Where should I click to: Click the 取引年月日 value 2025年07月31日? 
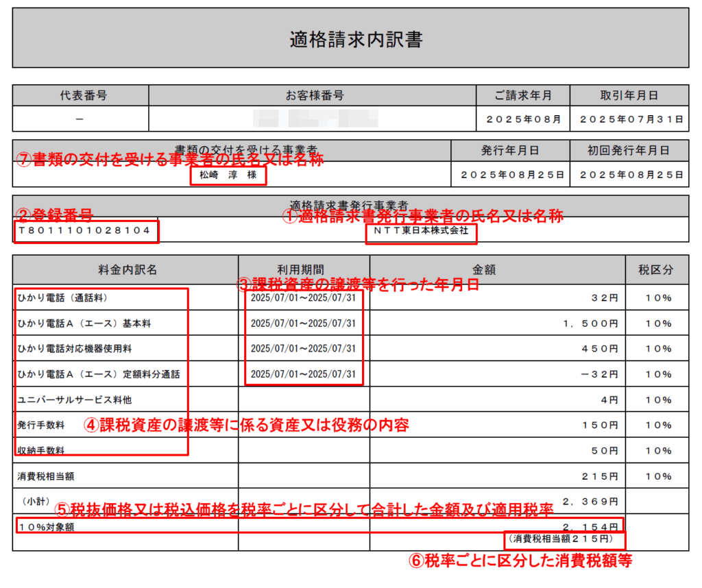point(630,119)
